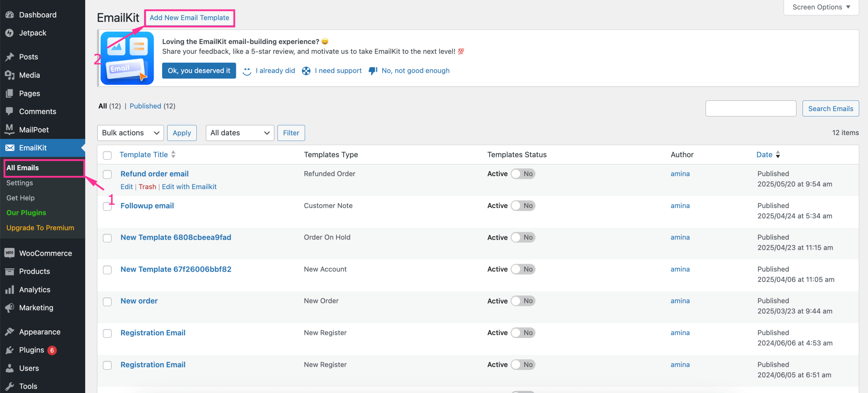Viewport: 868px width, 393px height.
Task: Open Registration Email dated 2024/06/06
Action: (x=153, y=333)
